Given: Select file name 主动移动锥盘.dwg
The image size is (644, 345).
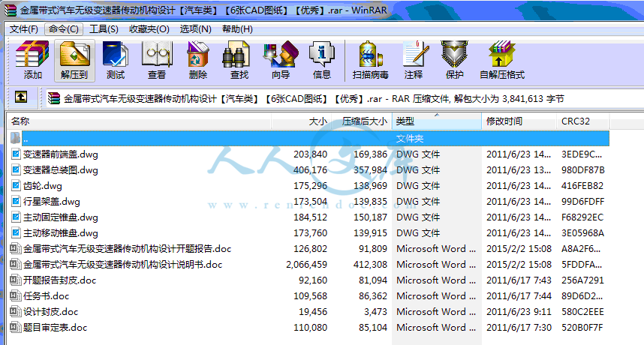Looking at the screenshot, I should pyautogui.click(x=60, y=233).
